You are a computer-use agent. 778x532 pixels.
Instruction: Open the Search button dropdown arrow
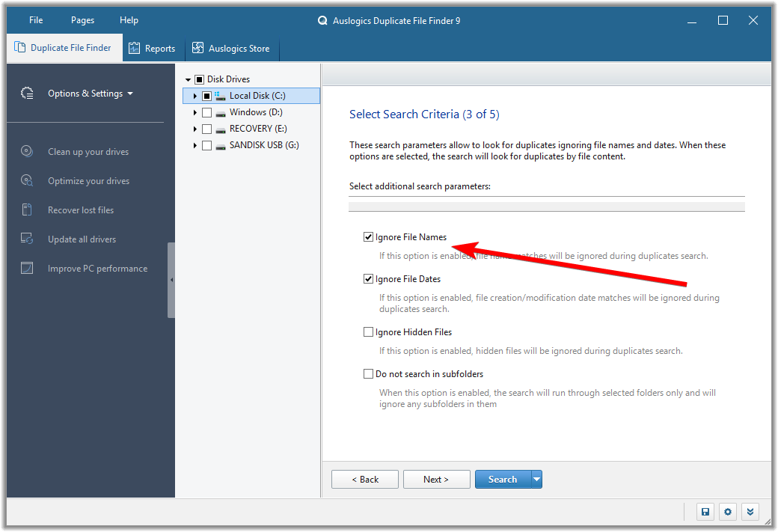tap(537, 479)
